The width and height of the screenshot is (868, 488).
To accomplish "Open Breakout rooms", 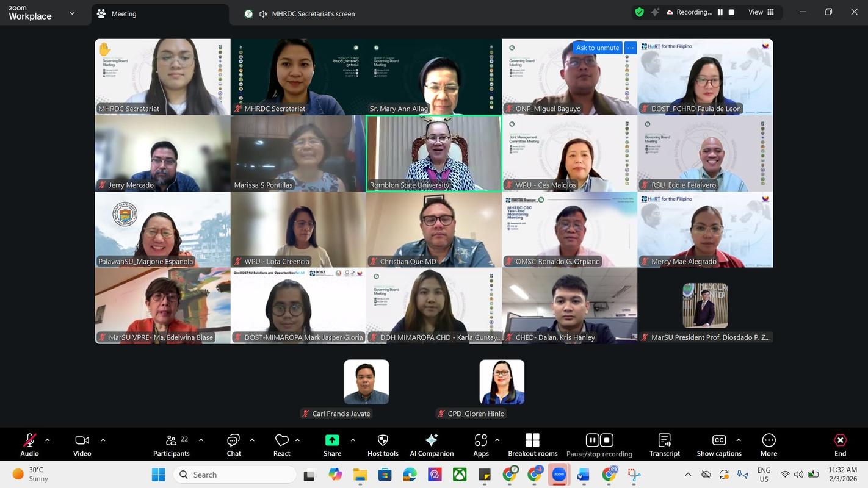I will pyautogui.click(x=533, y=445).
